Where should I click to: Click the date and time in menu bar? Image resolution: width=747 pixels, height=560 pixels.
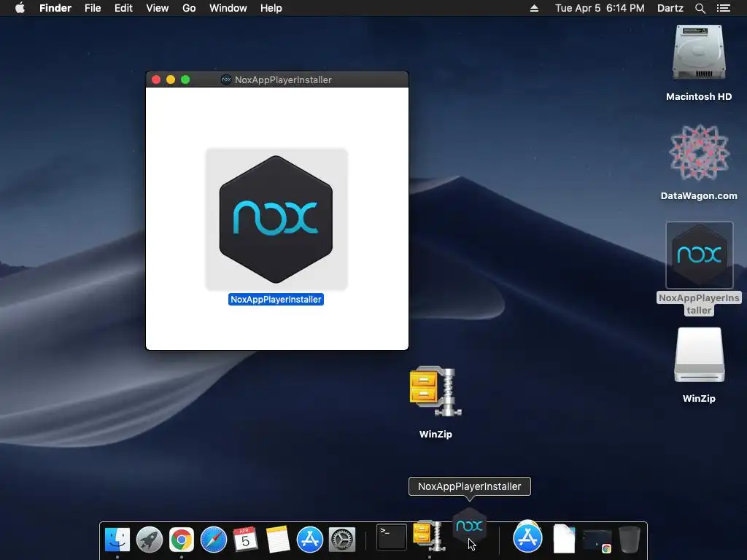point(600,8)
